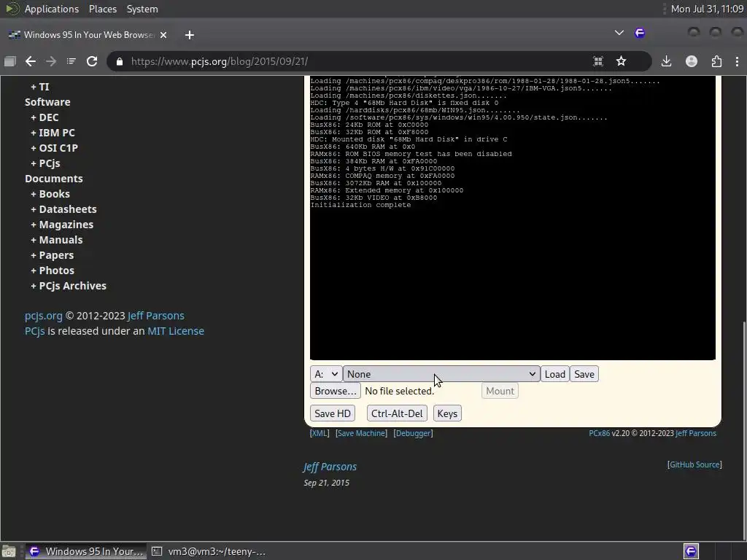
Task: Expand the PCjs Archives section
Action: (69, 286)
